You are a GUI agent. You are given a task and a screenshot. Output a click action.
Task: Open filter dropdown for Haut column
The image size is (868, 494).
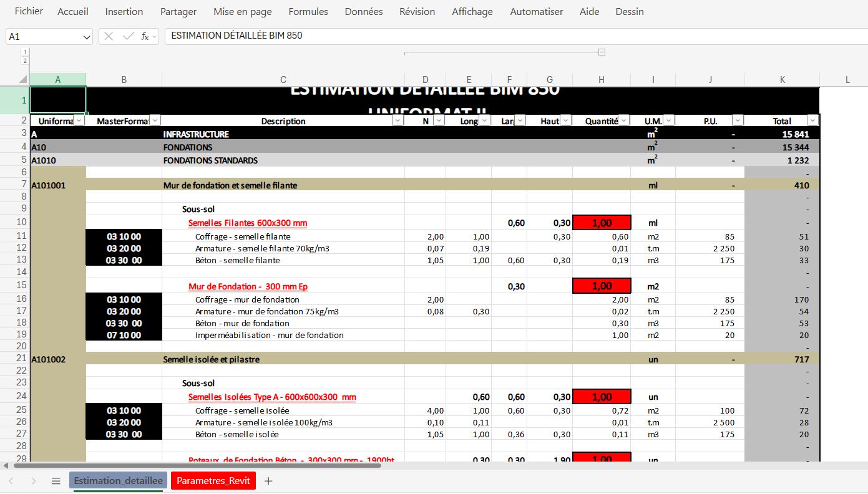(x=565, y=120)
